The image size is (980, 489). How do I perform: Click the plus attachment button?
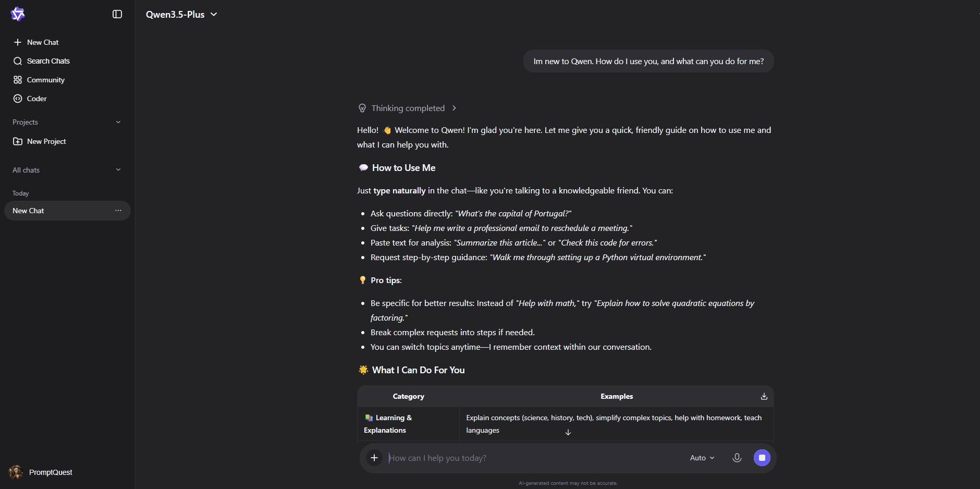point(374,458)
